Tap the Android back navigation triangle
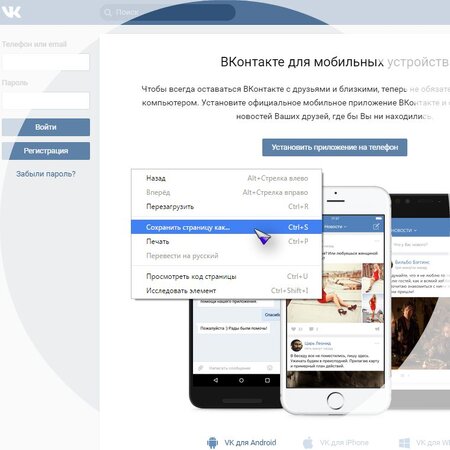 click(x=216, y=380)
